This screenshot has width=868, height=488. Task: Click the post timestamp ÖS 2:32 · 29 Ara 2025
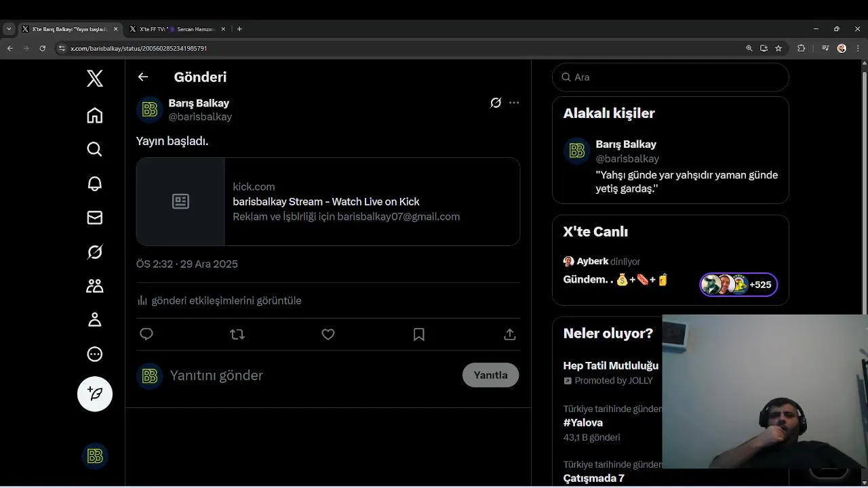[187, 264]
